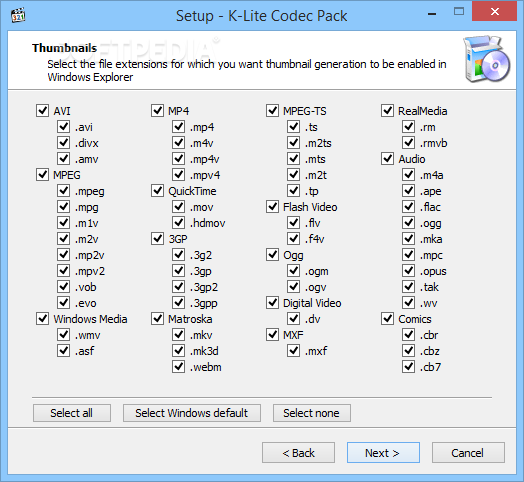Toggle the MPEG-TS group checkbox

tap(272, 110)
